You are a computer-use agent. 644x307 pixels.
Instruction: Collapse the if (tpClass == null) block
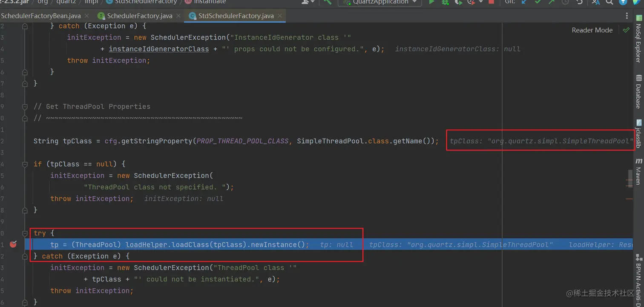[25, 164]
